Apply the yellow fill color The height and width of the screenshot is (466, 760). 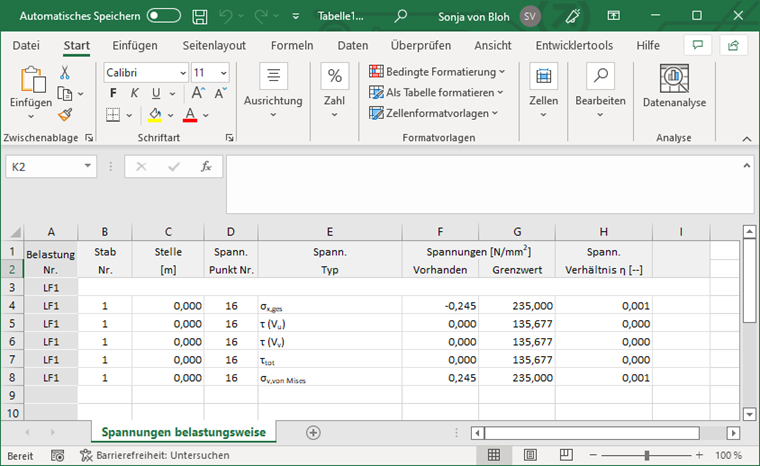(x=155, y=115)
